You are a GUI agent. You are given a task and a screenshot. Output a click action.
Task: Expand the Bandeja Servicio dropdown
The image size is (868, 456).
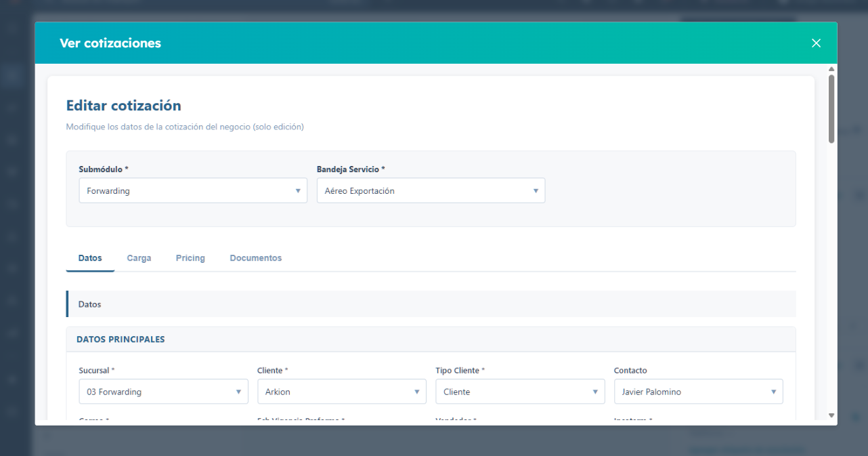[x=431, y=190]
